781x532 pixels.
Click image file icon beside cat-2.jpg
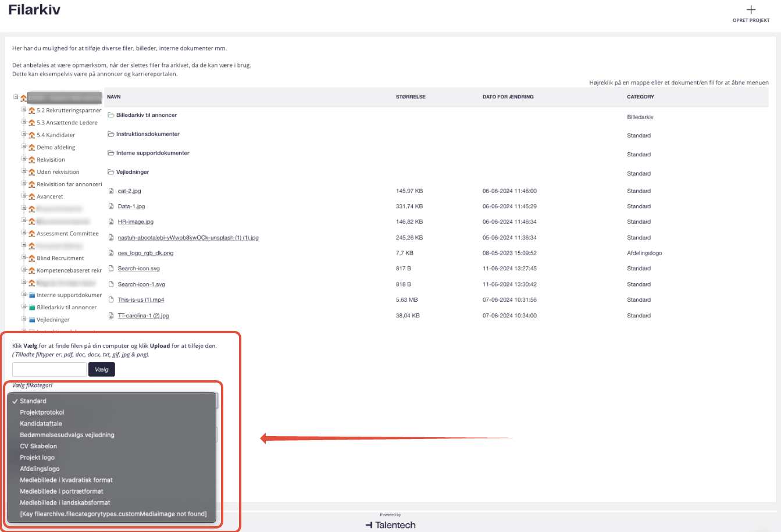click(111, 191)
